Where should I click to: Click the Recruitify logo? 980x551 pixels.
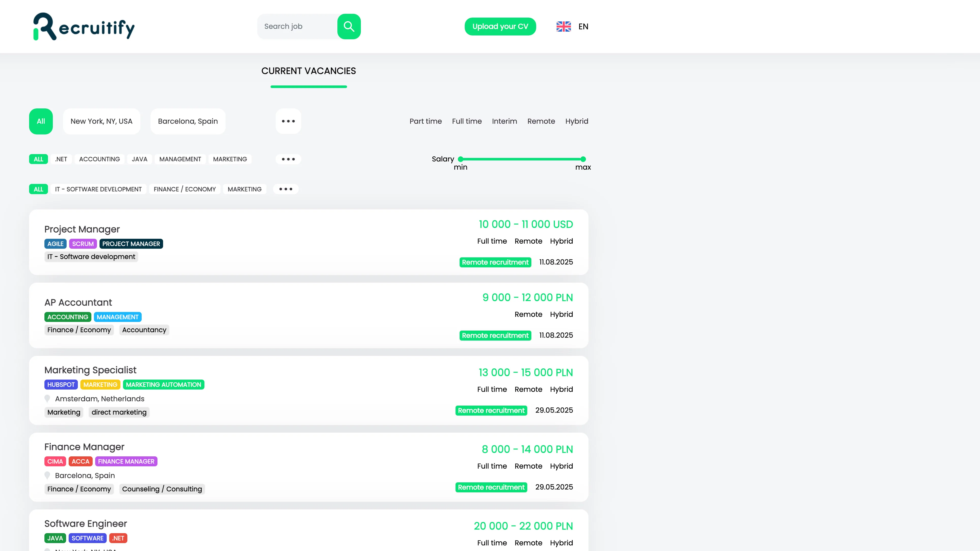pyautogui.click(x=84, y=27)
